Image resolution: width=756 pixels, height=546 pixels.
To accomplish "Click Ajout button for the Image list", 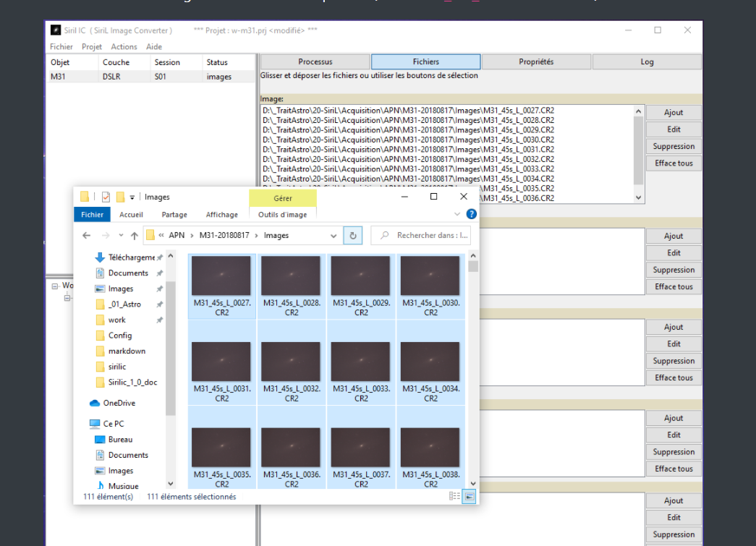I will point(674,112).
